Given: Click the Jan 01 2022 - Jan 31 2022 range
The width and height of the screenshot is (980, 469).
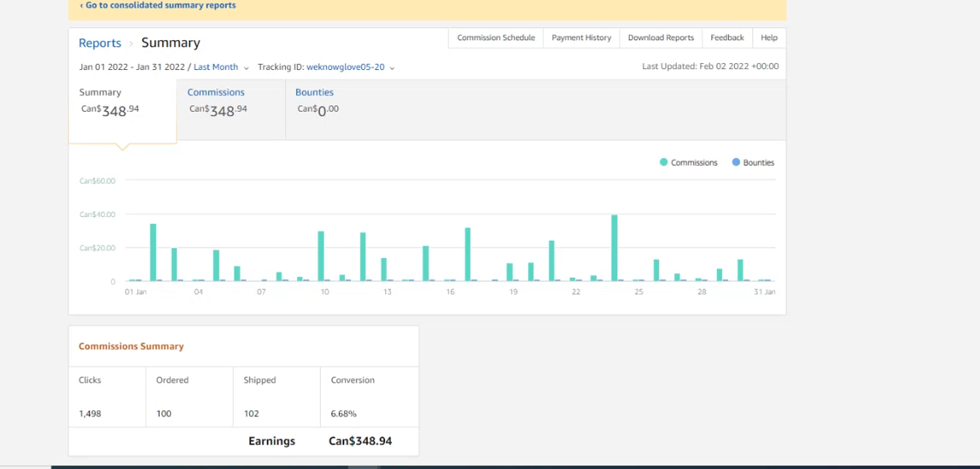Looking at the screenshot, I should click(132, 67).
